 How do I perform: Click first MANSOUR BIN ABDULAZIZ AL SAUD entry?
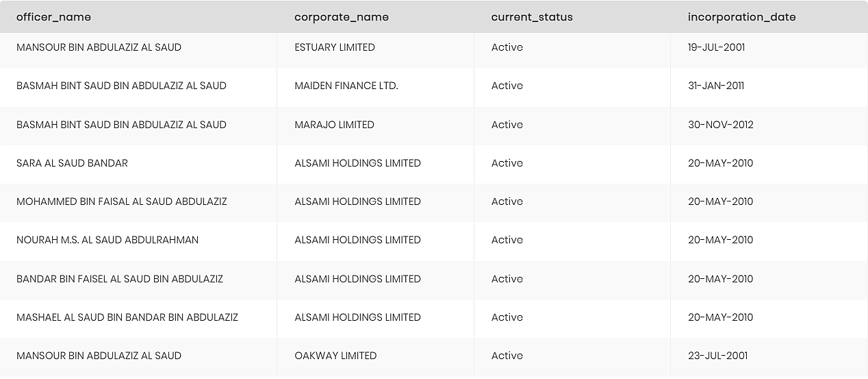pos(99,47)
